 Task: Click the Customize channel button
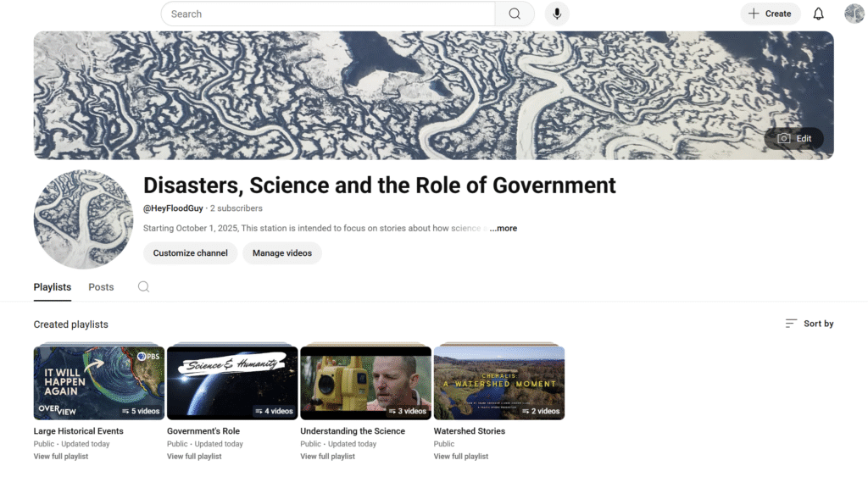coord(189,252)
